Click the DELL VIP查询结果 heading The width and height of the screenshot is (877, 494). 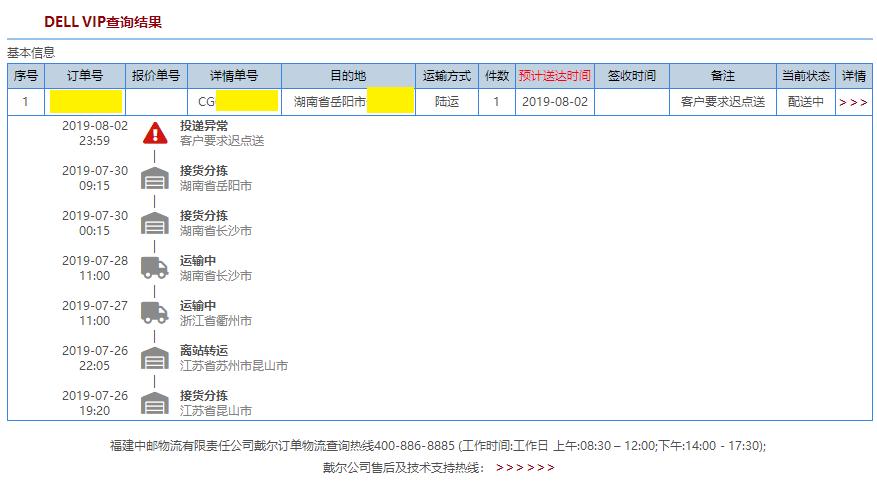pyautogui.click(x=103, y=22)
